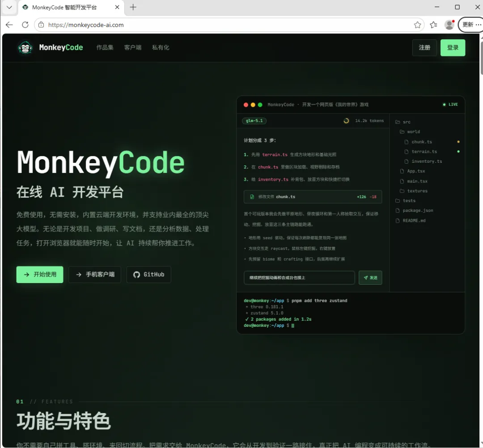This screenshot has height=448, width=483.
Task: Click the yellow modified dot beside chunk.ts
Action: point(458,142)
